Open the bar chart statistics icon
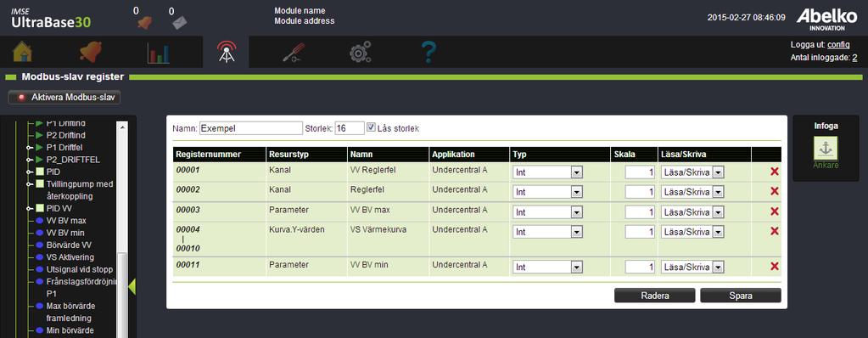The width and height of the screenshot is (868, 338). click(x=159, y=53)
